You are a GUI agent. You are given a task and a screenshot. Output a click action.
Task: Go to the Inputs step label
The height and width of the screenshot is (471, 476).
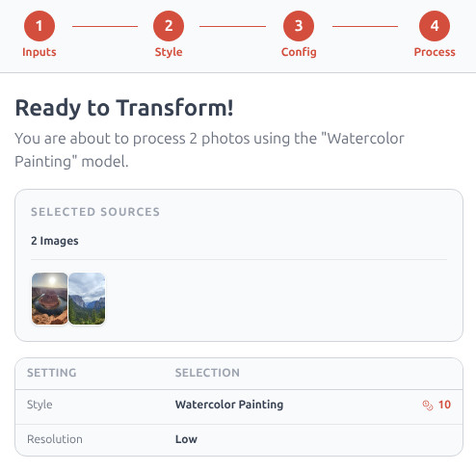tap(40, 52)
